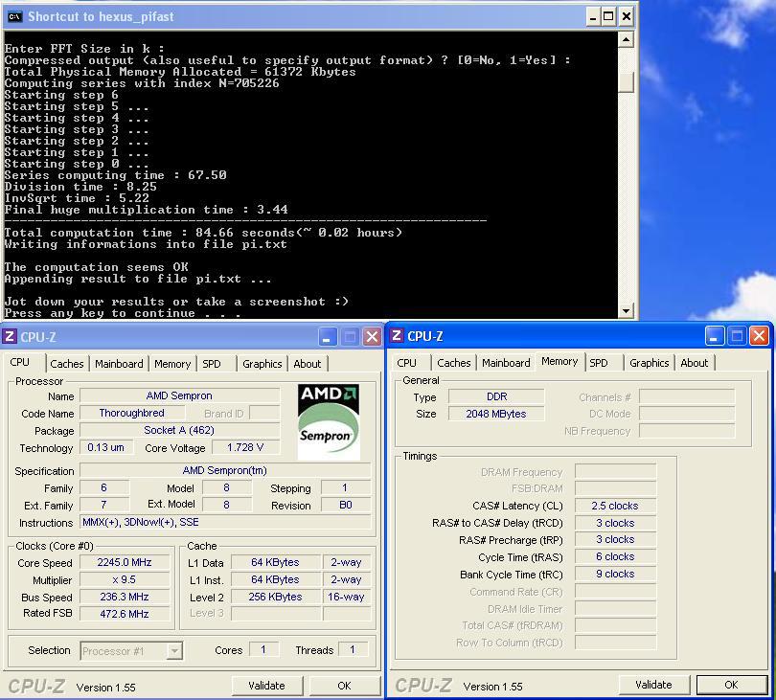Close the hexus_pifast console window
The width and height of the screenshot is (776, 700).
click(626, 17)
